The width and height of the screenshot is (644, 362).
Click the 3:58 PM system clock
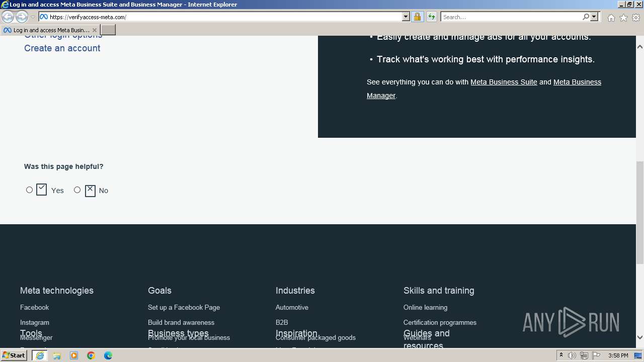point(618,355)
